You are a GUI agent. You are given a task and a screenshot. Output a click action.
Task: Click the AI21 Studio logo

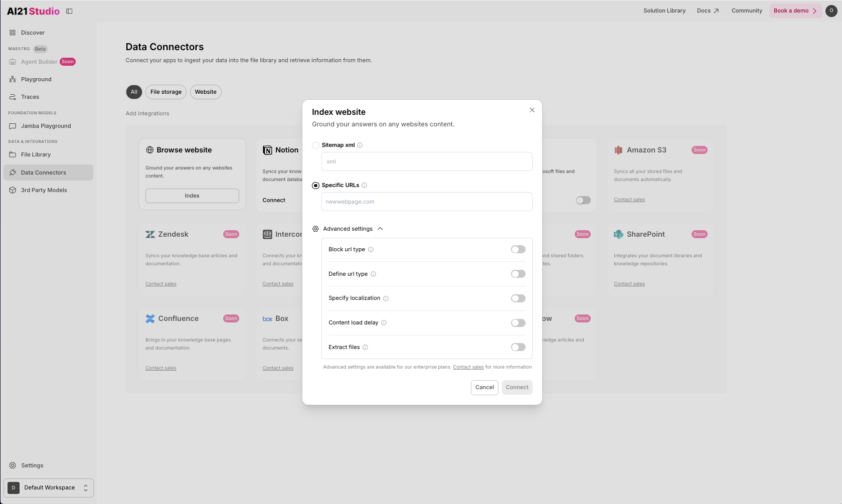pyautogui.click(x=33, y=11)
